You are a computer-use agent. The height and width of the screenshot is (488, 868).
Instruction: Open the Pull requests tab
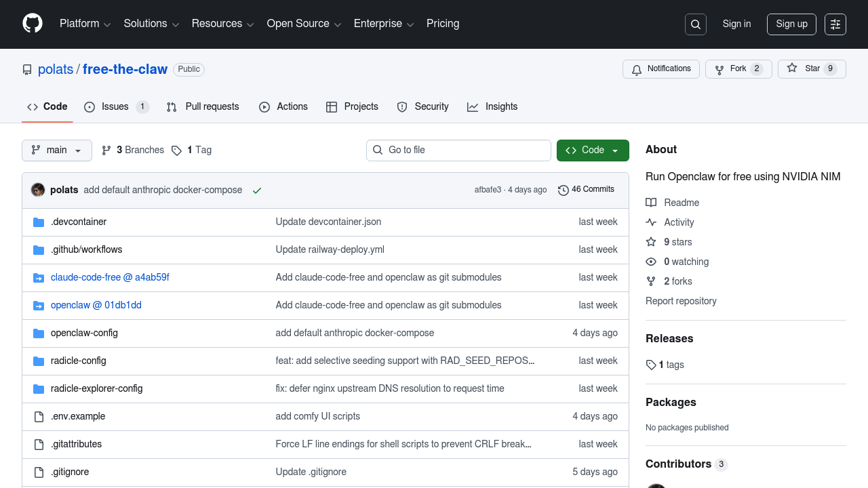coord(203,107)
